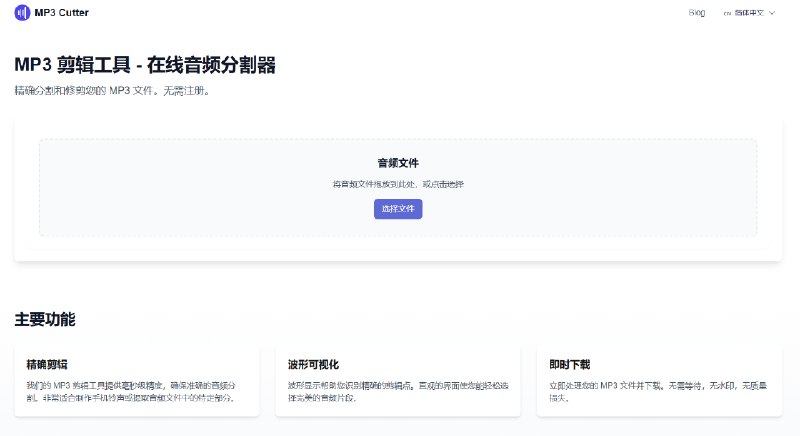Screen dimensions: 800x436
Task: Click the drag-and-drop instruction text
Action: coord(398,184)
